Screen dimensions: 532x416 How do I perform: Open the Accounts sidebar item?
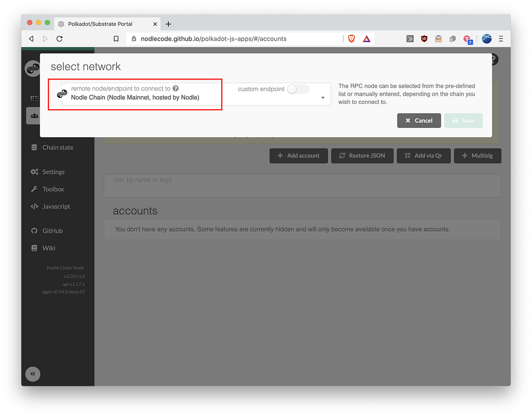pos(34,116)
